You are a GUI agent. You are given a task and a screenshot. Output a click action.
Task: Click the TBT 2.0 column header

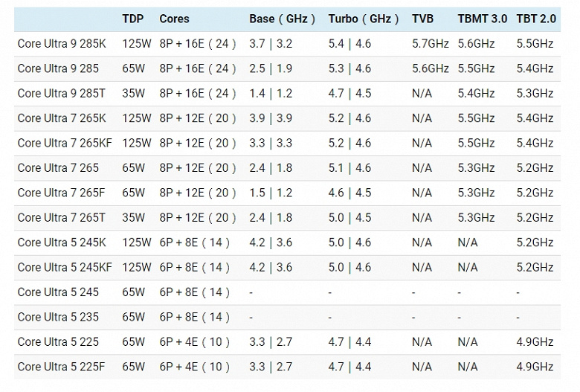click(x=536, y=19)
